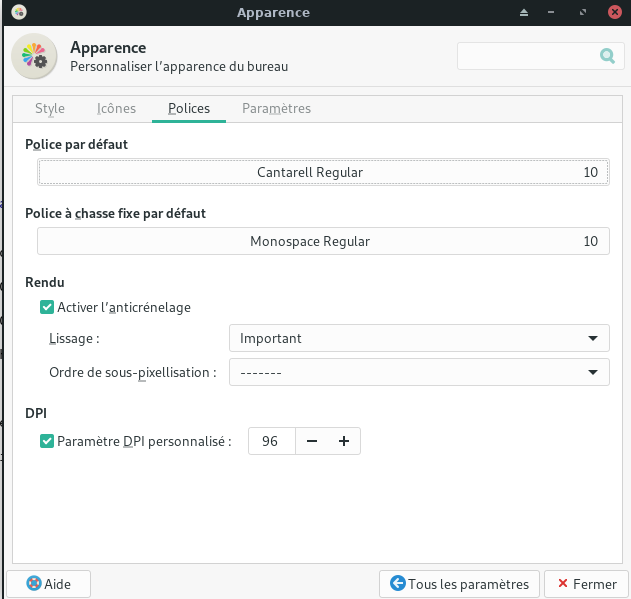Select the Icônes tab
Image resolution: width=631 pixels, height=599 pixels.
point(116,108)
